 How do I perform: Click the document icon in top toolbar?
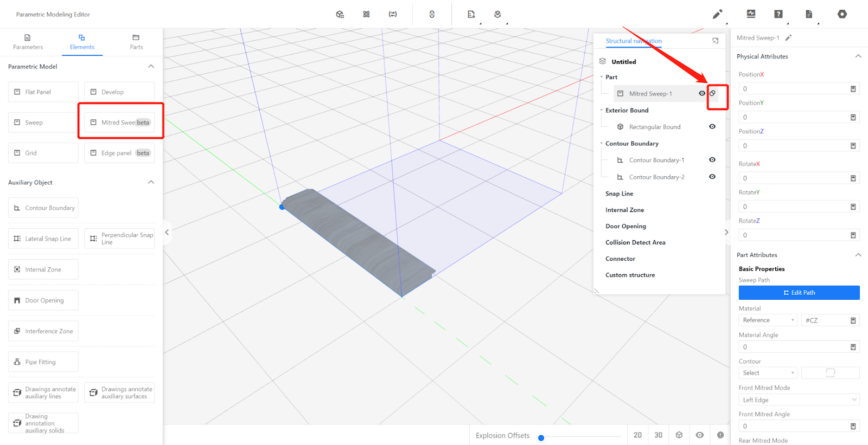click(x=809, y=14)
